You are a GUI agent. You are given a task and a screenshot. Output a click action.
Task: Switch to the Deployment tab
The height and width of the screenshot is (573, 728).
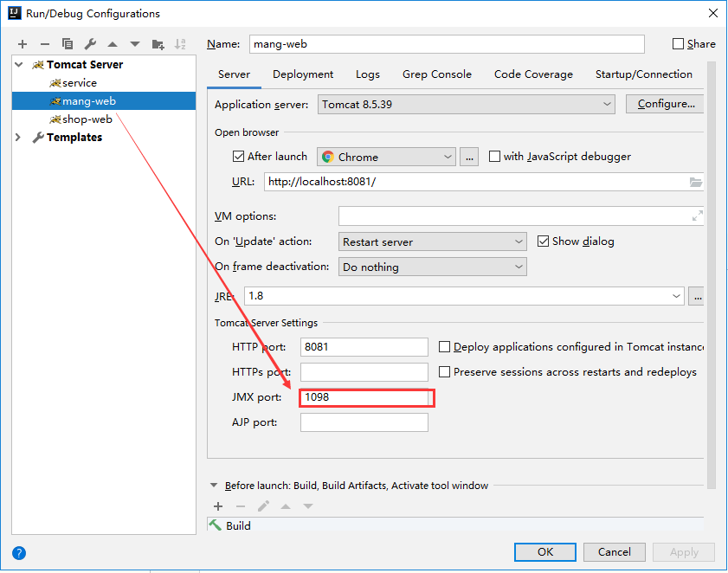(303, 74)
